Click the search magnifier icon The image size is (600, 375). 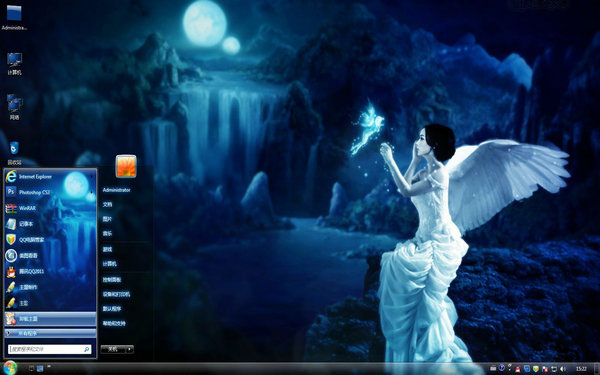86,349
